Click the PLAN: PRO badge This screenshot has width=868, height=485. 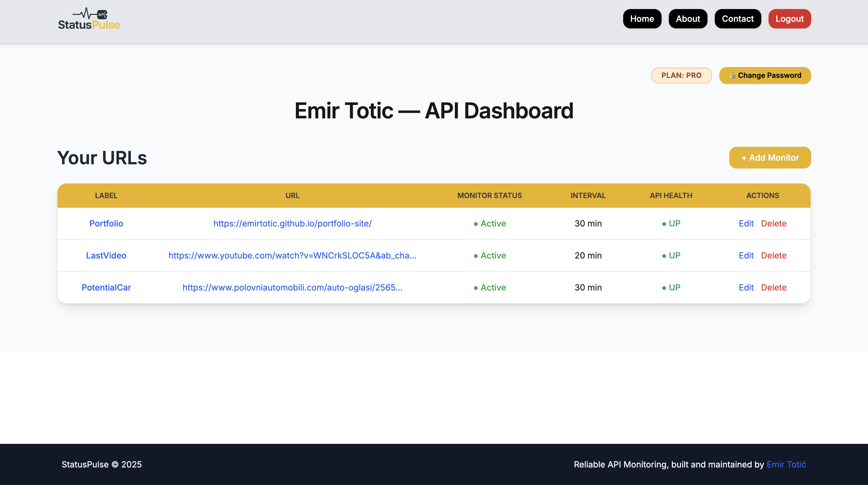tap(681, 75)
